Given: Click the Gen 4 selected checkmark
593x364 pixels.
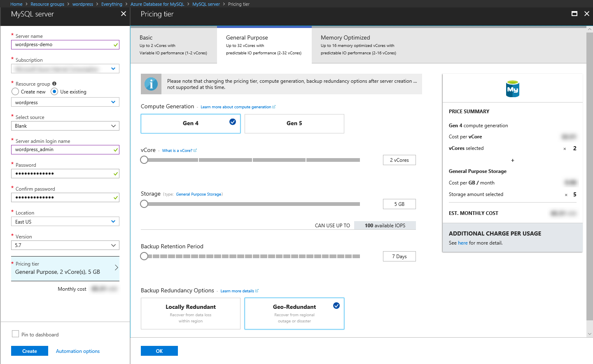Looking at the screenshot, I should (233, 121).
